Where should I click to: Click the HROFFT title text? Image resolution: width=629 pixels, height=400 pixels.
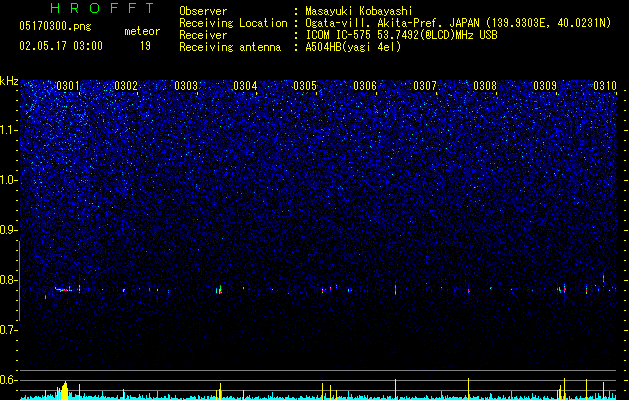103,8
